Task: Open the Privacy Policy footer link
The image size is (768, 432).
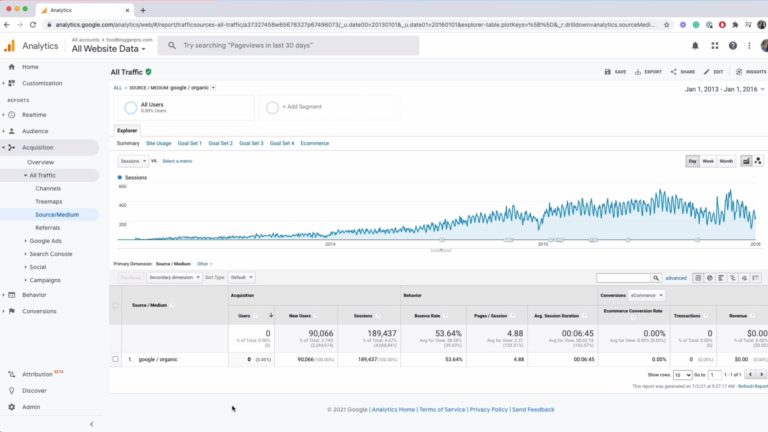Action: tap(488, 409)
